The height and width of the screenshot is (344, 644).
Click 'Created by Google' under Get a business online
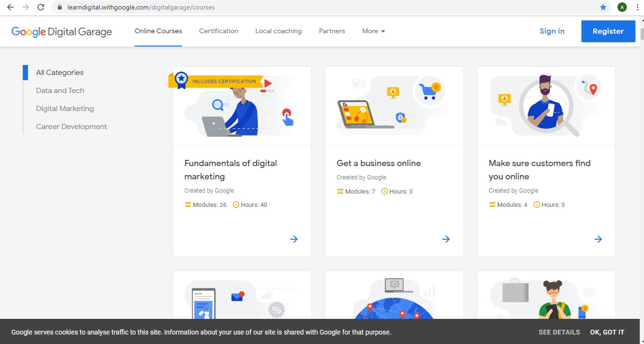(361, 177)
